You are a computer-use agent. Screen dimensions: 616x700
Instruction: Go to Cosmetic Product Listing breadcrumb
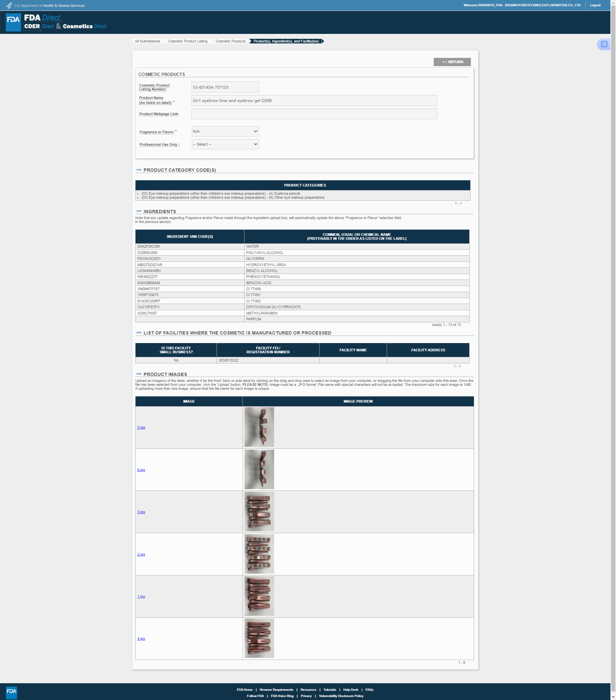tap(188, 41)
